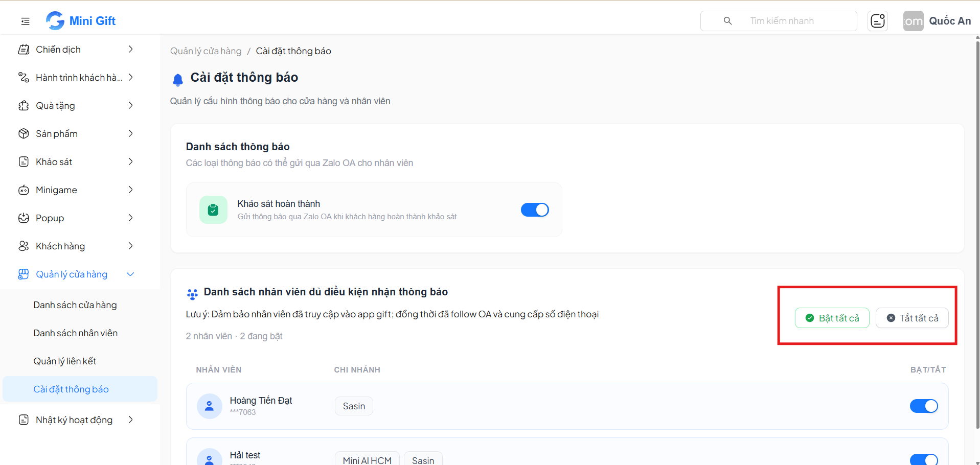The image size is (980, 465).
Task: Click the green survey-completed clipboard icon
Action: [x=213, y=210]
